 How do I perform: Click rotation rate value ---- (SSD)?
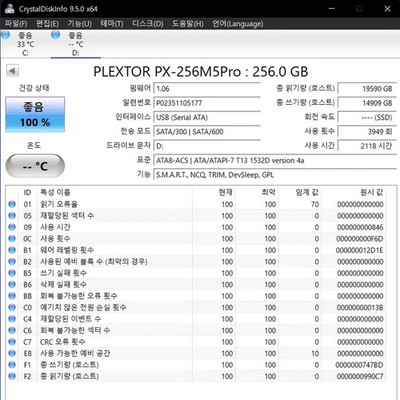coord(367,117)
